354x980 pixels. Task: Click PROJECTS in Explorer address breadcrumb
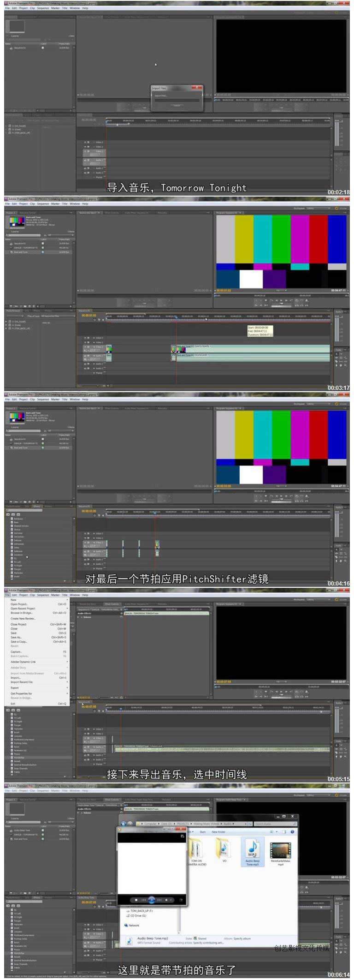(183, 824)
